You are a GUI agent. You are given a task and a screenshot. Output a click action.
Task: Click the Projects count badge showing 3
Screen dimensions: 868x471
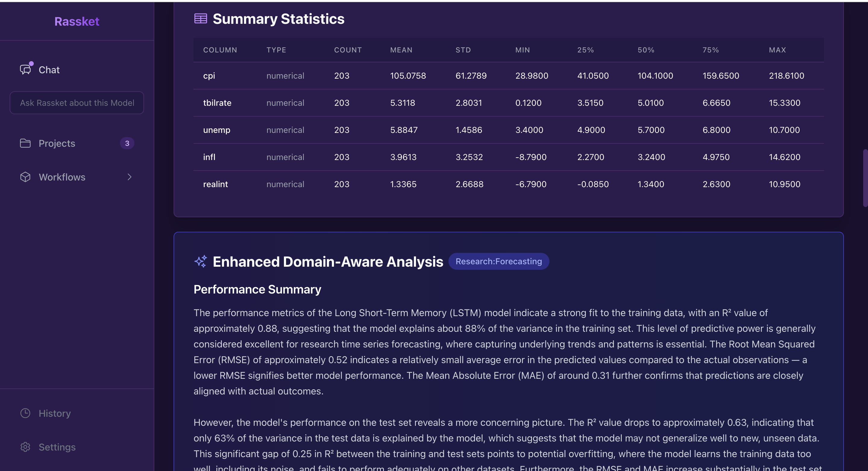coord(127,143)
